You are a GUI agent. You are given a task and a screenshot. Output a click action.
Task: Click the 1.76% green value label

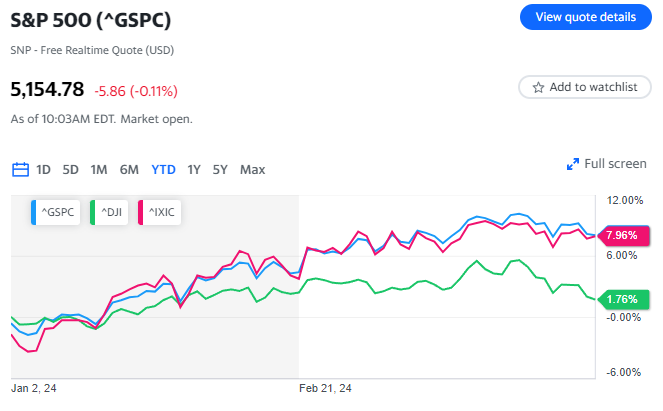coord(623,298)
